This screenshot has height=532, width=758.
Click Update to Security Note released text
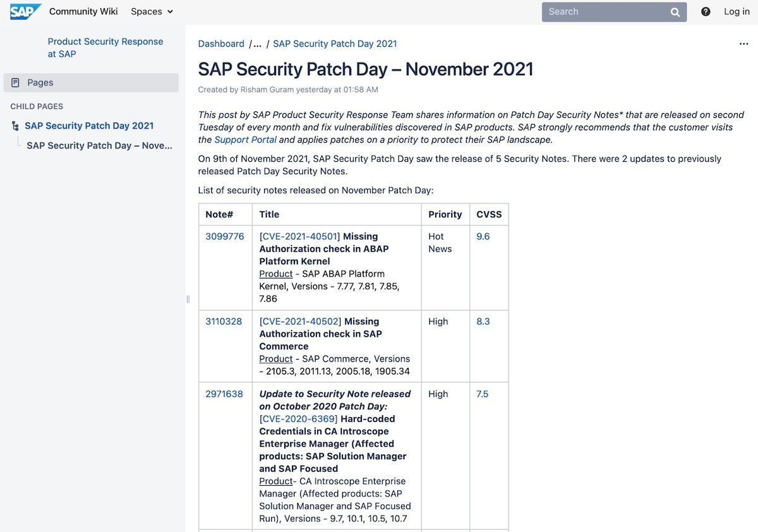tap(335, 400)
